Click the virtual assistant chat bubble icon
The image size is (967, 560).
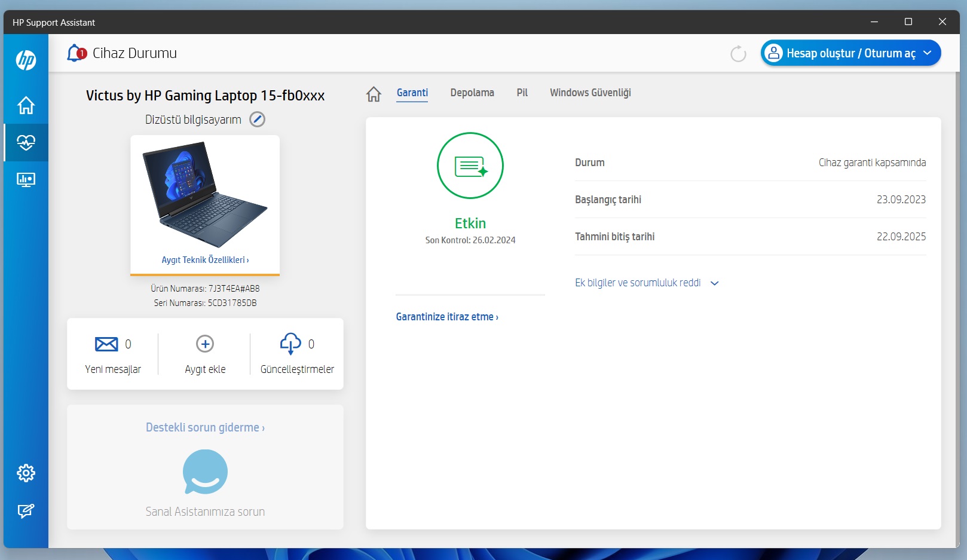[205, 472]
